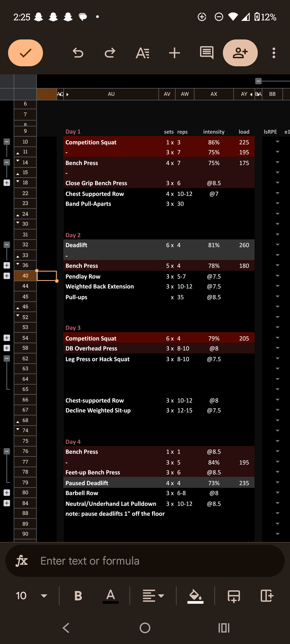Insert a row with the row-plus icon
Screen dimensions: 290x644
click(x=234, y=596)
